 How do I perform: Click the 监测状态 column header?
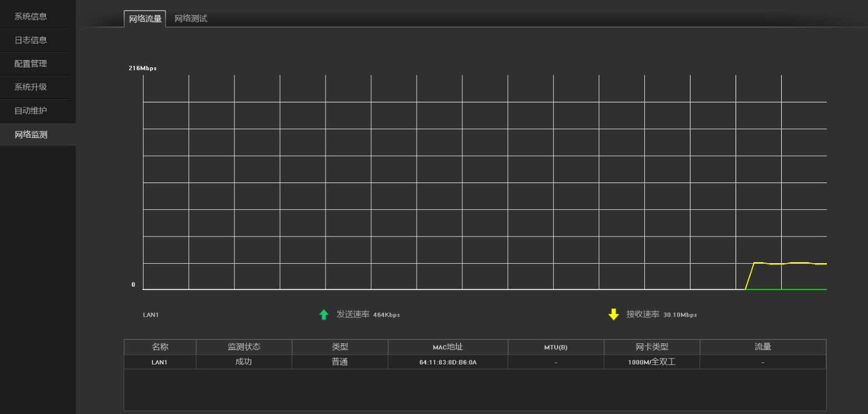(244, 347)
